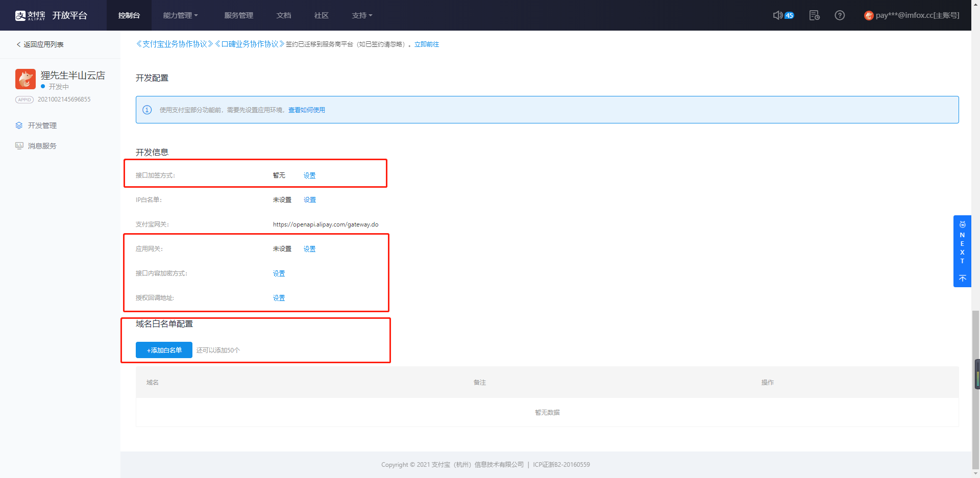Click the 域名 column header
980x478 pixels.
pyautogui.click(x=153, y=382)
